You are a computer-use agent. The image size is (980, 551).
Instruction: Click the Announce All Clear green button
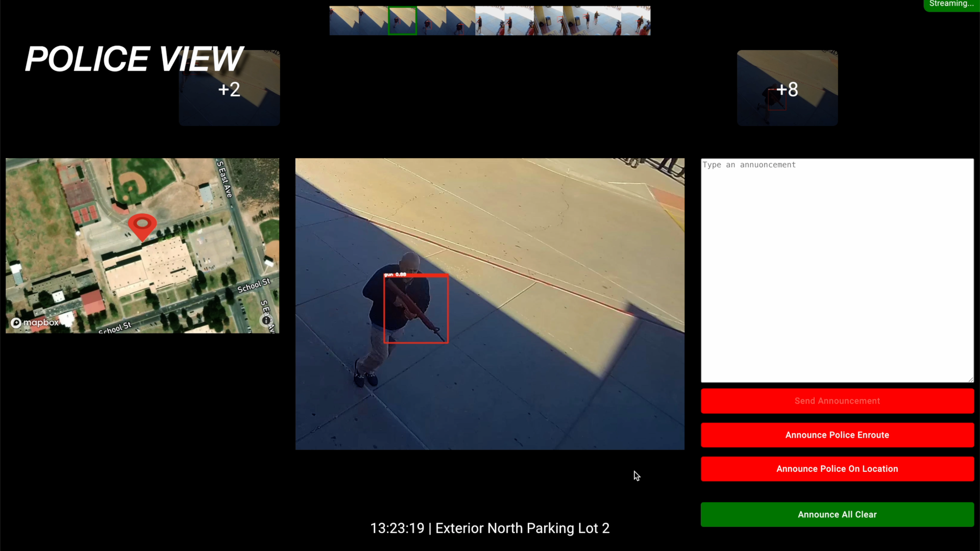click(x=837, y=514)
